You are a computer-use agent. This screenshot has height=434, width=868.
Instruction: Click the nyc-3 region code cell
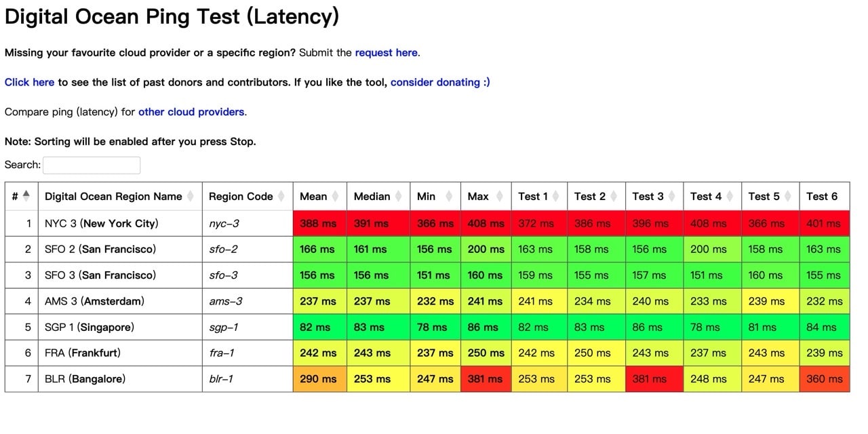point(247,223)
